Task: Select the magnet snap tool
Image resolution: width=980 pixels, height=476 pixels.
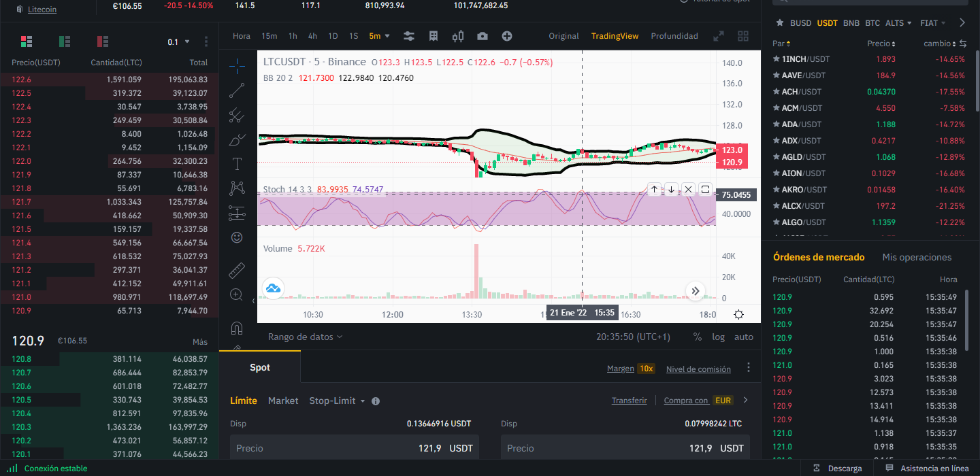Action: pyautogui.click(x=237, y=328)
